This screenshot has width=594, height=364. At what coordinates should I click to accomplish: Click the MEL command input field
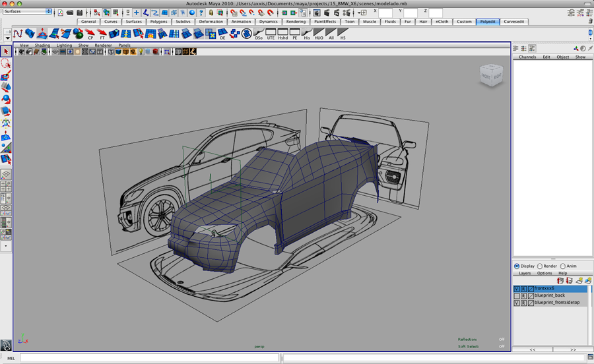[148, 358]
